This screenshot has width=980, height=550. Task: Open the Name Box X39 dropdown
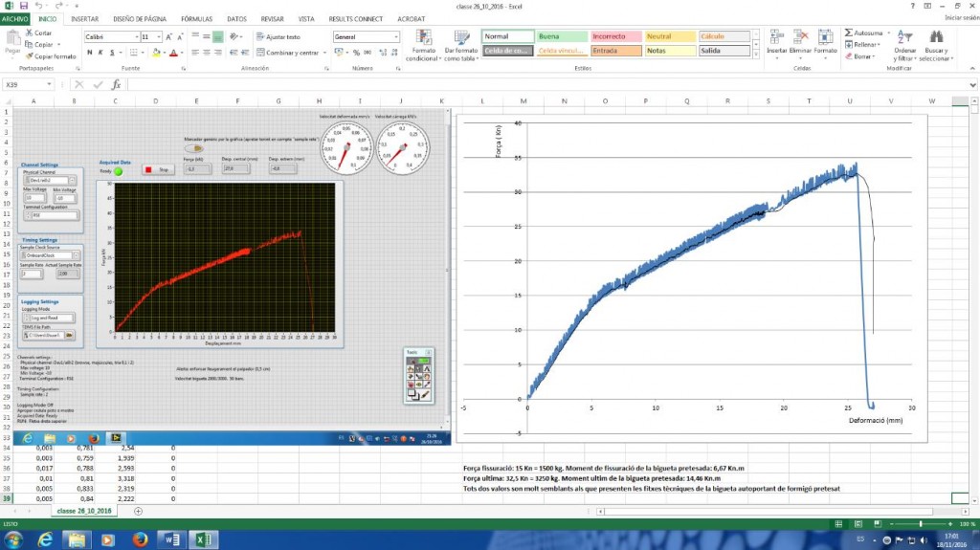(x=49, y=84)
